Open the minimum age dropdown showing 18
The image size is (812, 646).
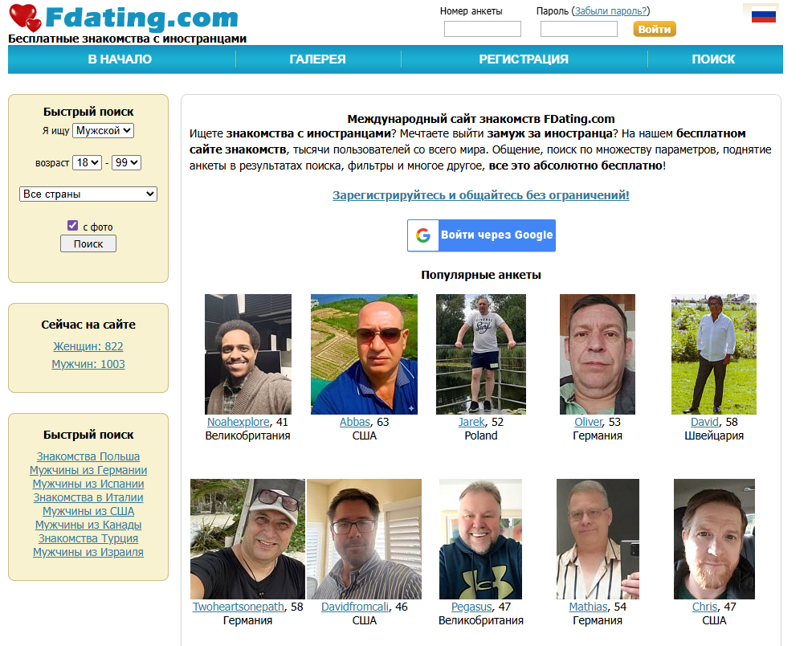[x=87, y=162]
